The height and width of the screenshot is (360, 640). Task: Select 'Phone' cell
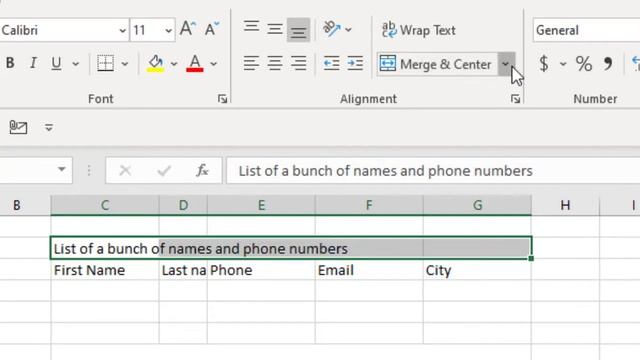(x=261, y=270)
